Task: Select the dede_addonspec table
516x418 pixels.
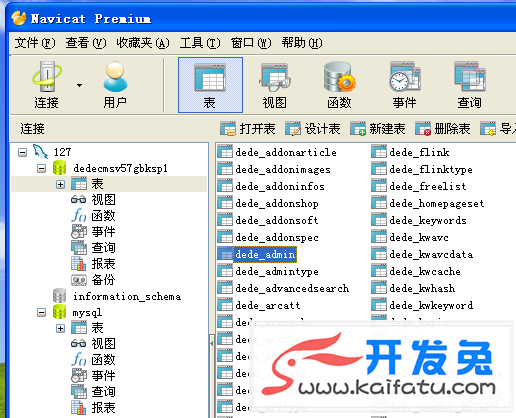Action: click(x=268, y=237)
